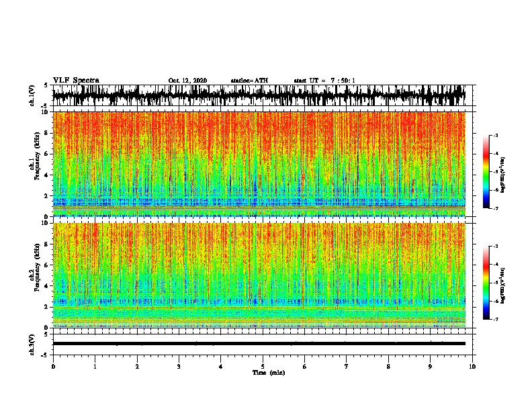This screenshot has width=532, height=411.
Task: Click the log(PSD) label beside ch.2 color bar
Action: point(503,286)
